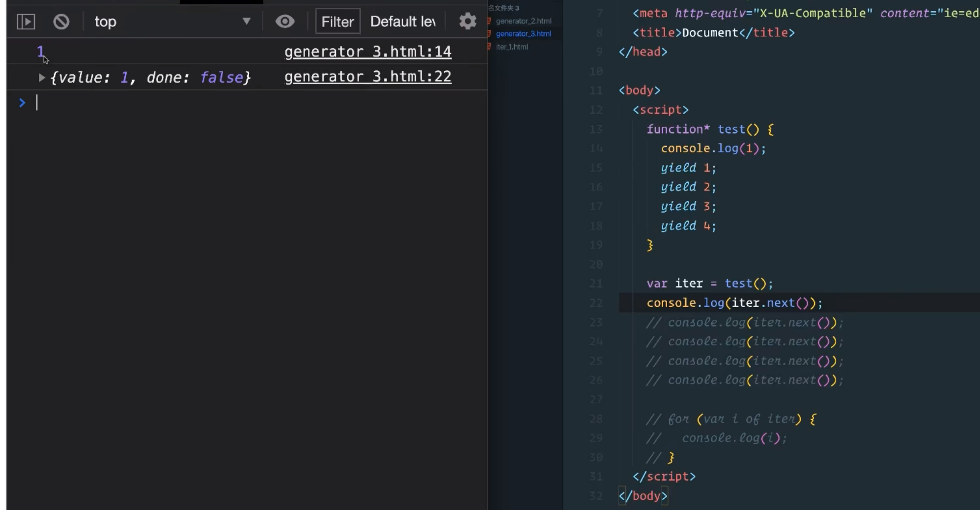The width and height of the screenshot is (980, 510).
Task: Click 'function* test() {' declaration
Action: click(710, 129)
